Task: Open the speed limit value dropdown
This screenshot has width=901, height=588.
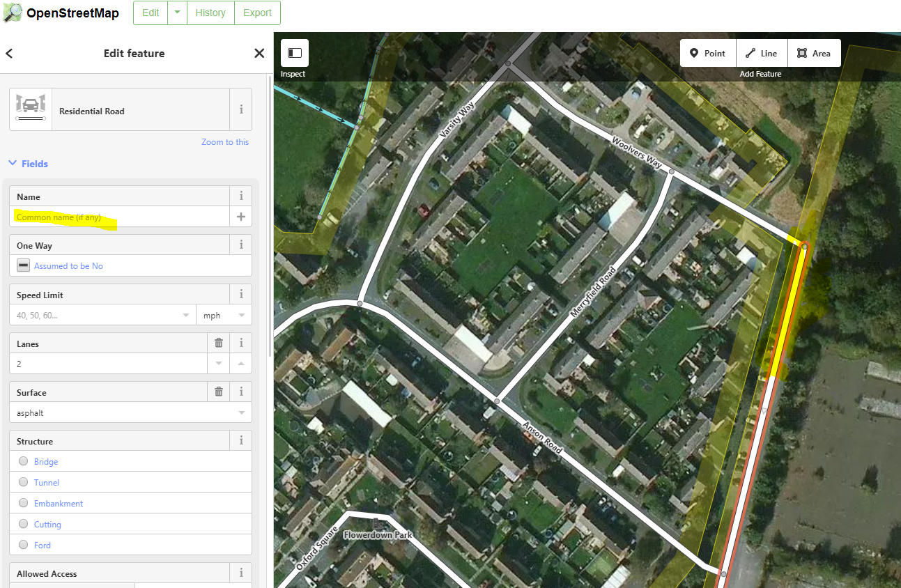Action: (186, 315)
